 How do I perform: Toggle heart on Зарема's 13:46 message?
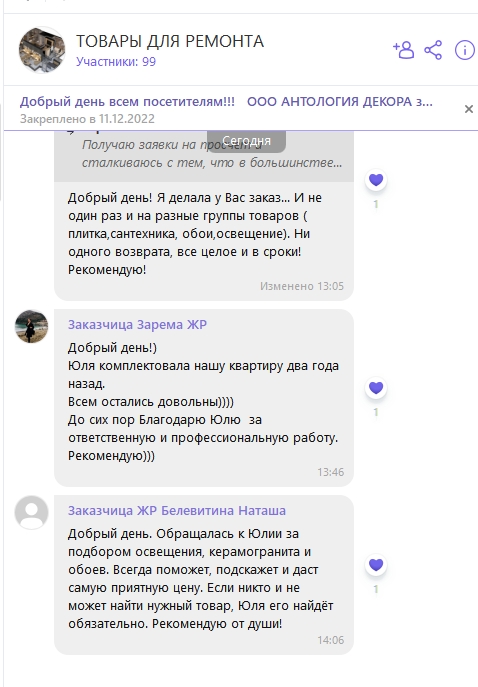(x=376, y=388)
